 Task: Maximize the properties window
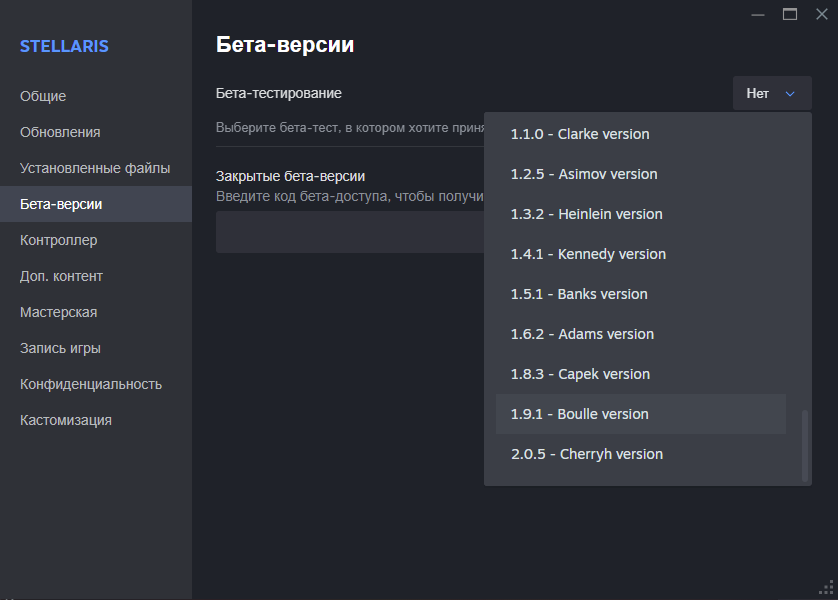790,14
